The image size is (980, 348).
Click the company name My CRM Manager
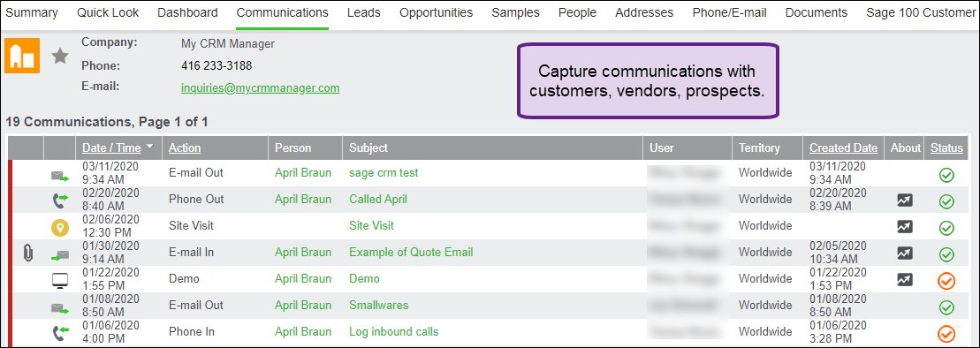point(227,44)
